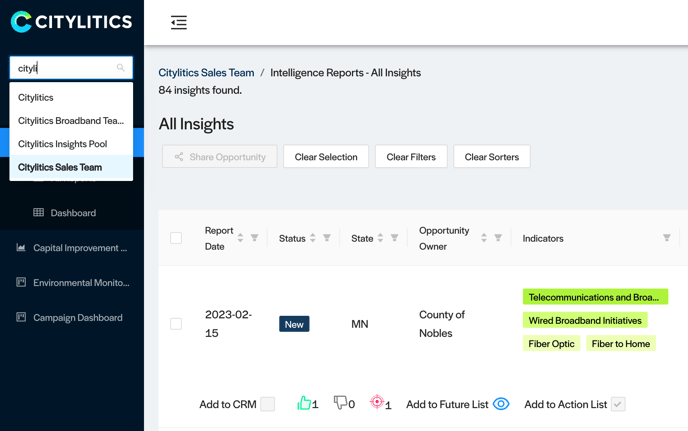Click the 2023-02-15 report date cell
Viewport: 688px width, 431px height.
point(228,324)
